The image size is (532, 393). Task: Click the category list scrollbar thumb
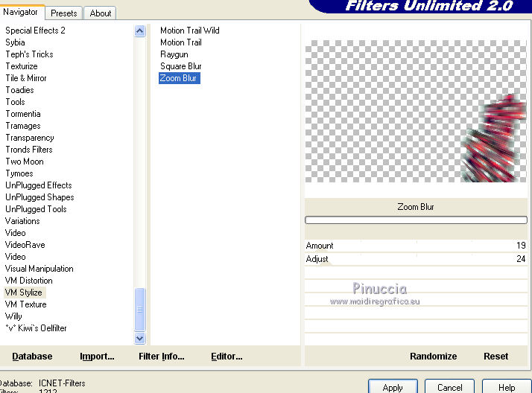(140, 310)
